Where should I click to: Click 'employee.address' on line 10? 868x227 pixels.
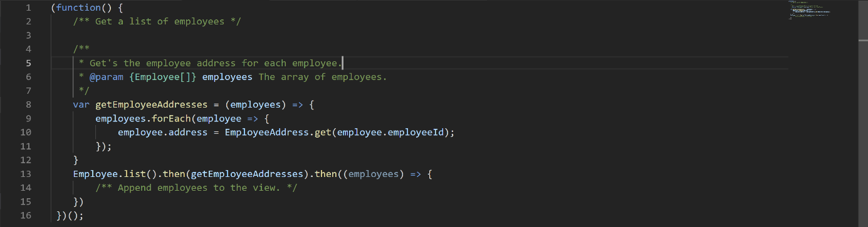pyautogui.click(x=163, y=132)
